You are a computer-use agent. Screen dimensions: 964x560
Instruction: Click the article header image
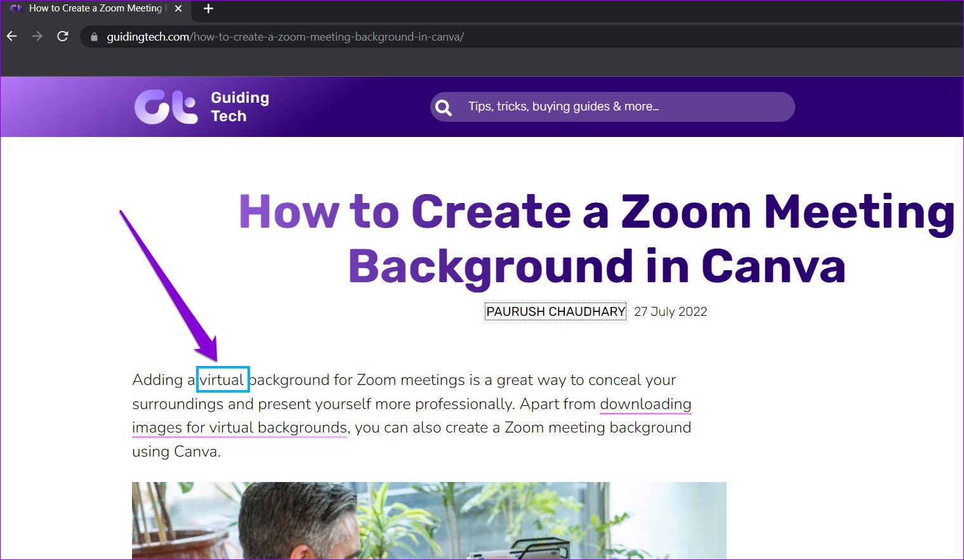pos(429,521)
